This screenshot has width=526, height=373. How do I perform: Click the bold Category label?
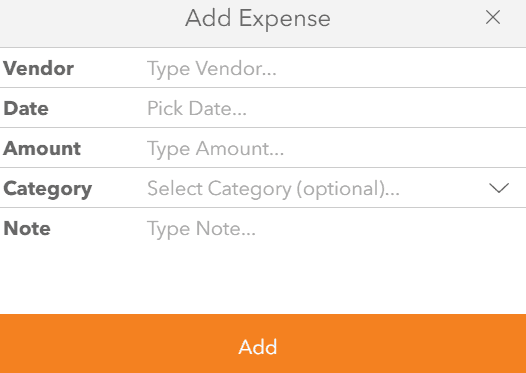pos(47,190)
